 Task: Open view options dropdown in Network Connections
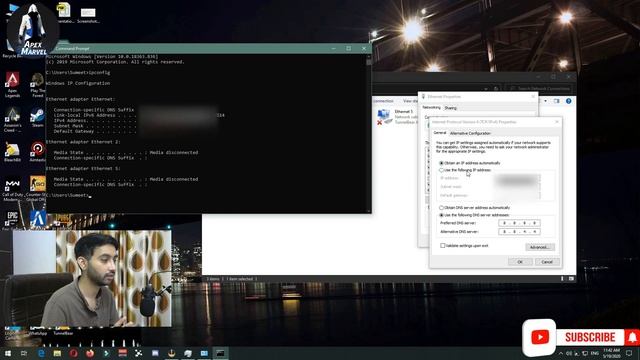(545, 101)
